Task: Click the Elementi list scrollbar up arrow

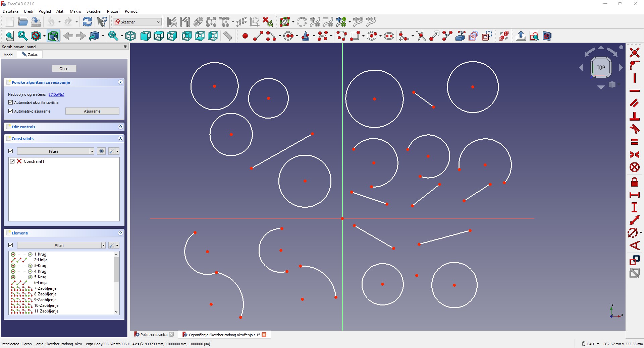Action: [116, 255]
